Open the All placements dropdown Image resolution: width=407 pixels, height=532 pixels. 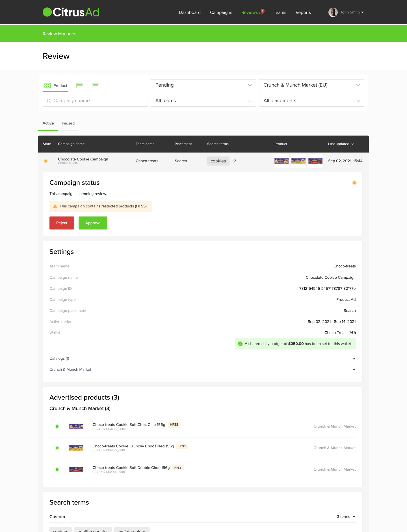click(311, 101)
